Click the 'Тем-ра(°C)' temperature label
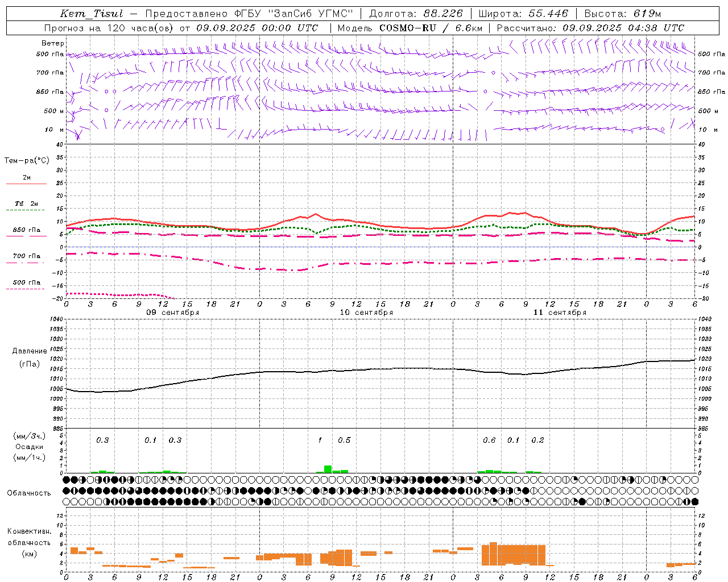728x582 pixels. pyautogui.click(x=27, y=161)
